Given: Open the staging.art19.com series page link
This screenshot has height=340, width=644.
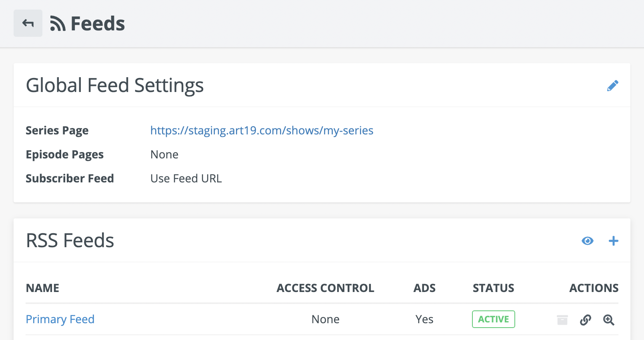Looking at the screenshot, I should point(262,130).
